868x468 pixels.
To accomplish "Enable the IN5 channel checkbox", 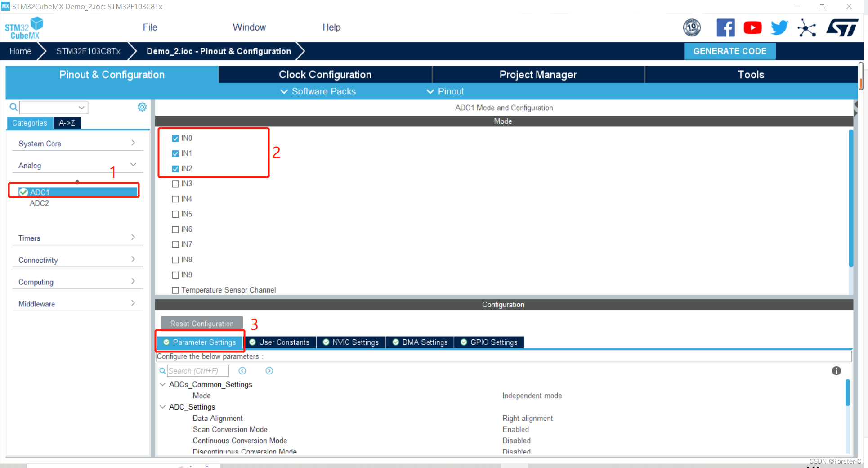I will tap(175, 214).
